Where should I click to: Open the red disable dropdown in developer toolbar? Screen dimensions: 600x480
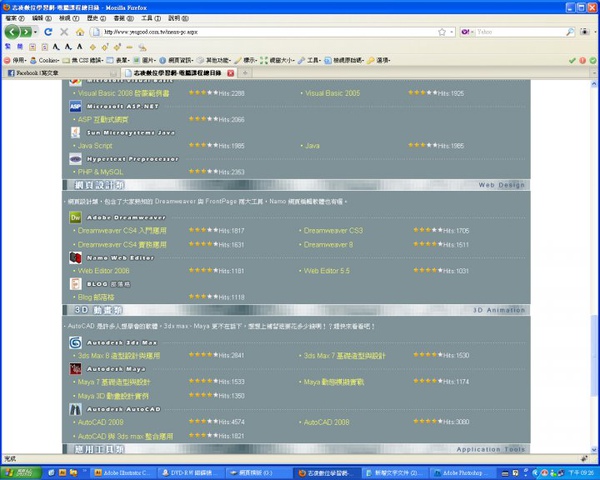tap(15, 60)
